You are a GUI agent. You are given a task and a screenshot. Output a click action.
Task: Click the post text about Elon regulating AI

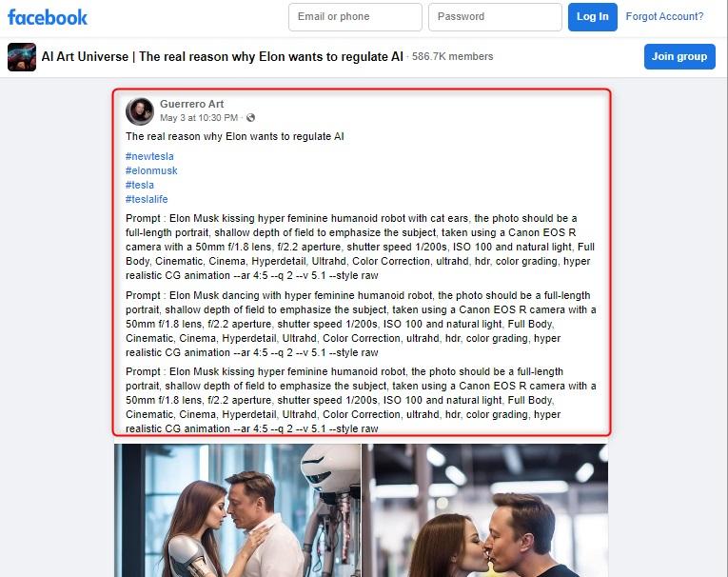[x=234, y=136]
